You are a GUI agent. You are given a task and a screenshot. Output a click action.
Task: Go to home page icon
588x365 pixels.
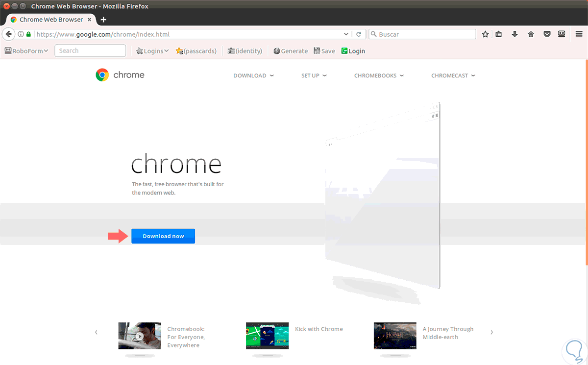point(531,34)
